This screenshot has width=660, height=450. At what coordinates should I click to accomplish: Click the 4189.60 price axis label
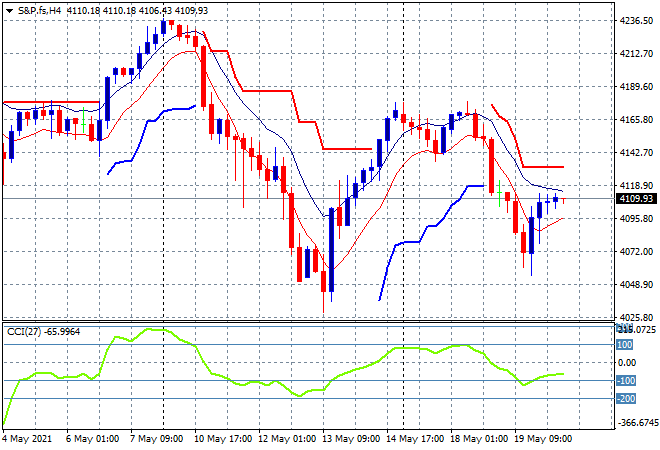(x=636, y=86)
